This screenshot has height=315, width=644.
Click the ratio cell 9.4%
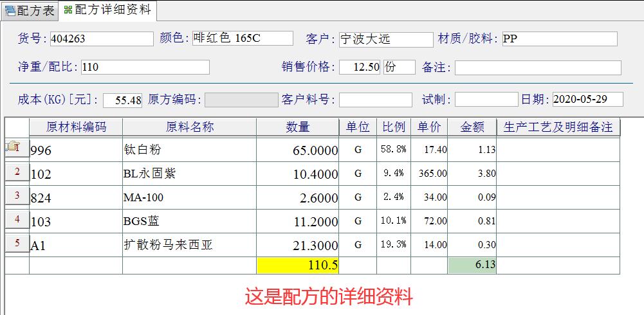click(x=394, y=174)
